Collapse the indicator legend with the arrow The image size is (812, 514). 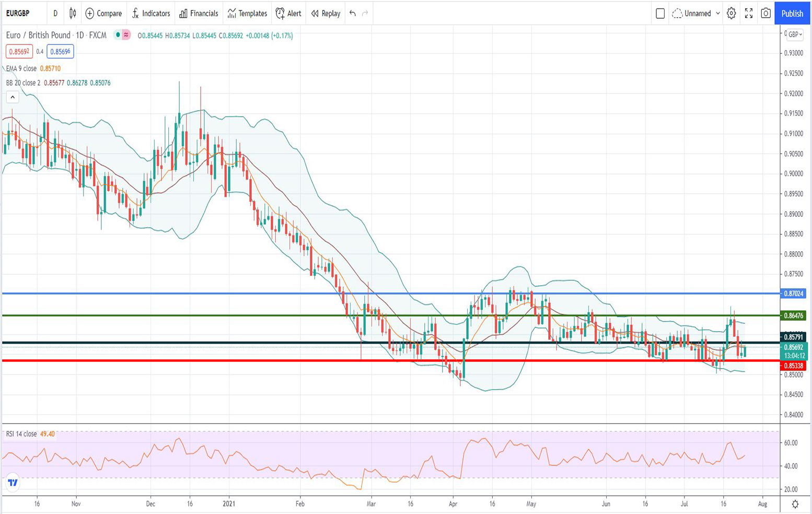(x=13, y=97)
